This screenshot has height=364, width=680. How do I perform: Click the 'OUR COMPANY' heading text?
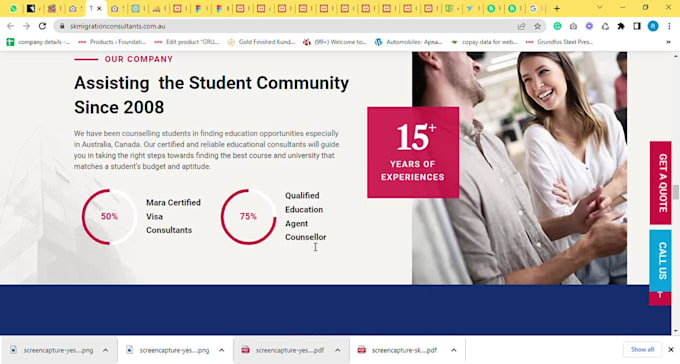click(x=139, y=59)
